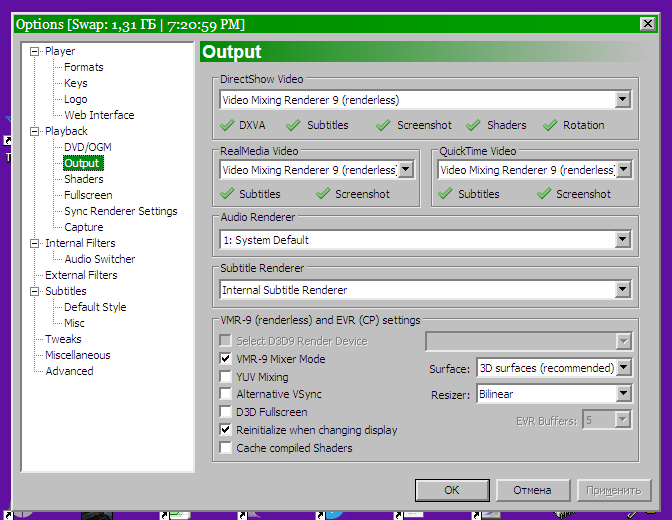Select the Playback tree label
This screenshot has height=520, width=672.
point(66,131)
